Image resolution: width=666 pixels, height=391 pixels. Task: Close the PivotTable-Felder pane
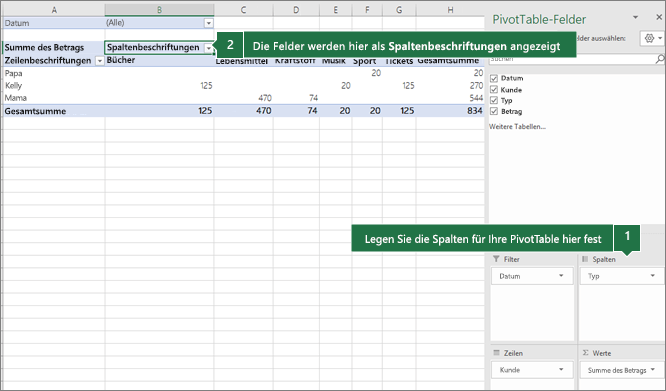tap(659, 17)
